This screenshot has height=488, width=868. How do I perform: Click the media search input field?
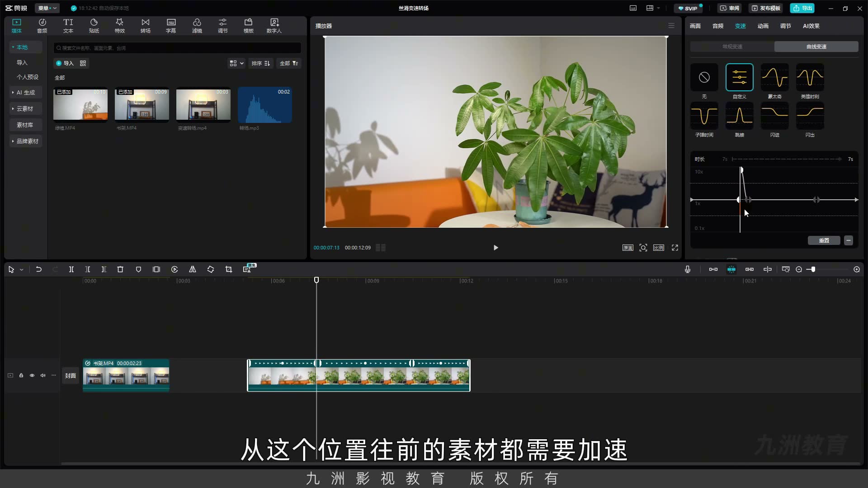tap(177, 48)
